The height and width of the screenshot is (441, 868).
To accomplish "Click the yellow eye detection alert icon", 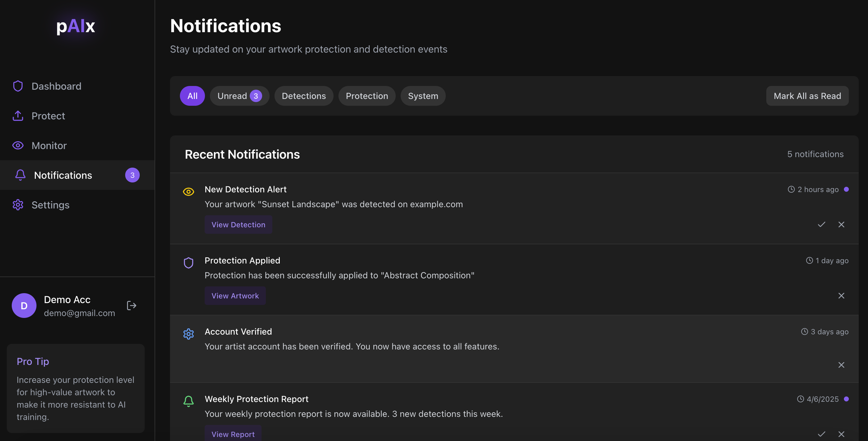I will click(x=188, y=192).
